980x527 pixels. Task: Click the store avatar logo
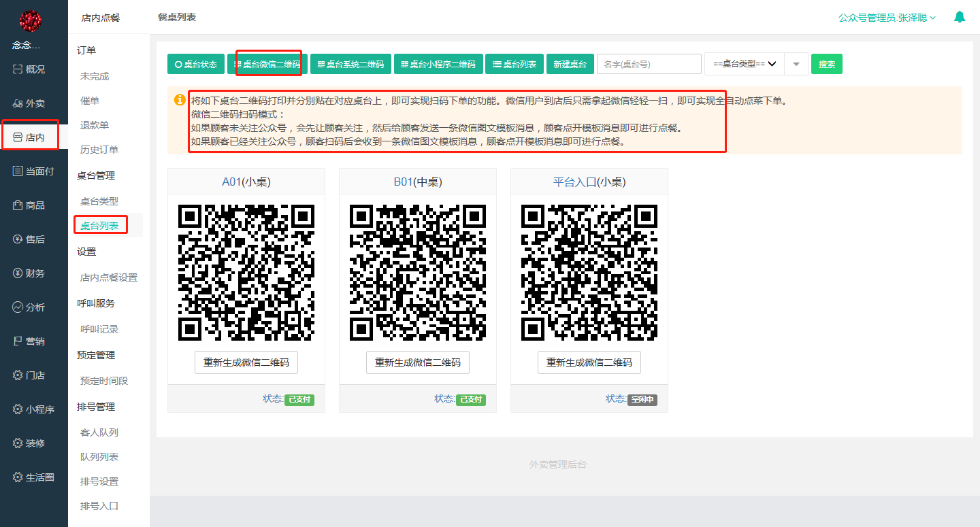[x=31, y=22]
